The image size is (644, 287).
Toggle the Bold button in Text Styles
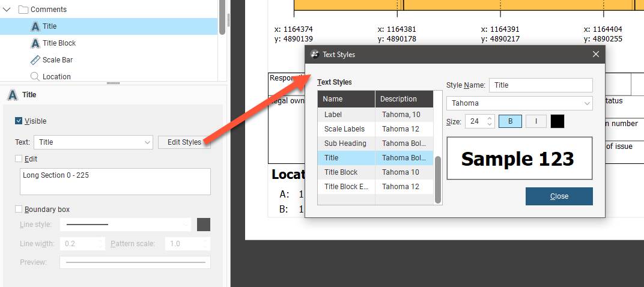click(x=511, y=121)
